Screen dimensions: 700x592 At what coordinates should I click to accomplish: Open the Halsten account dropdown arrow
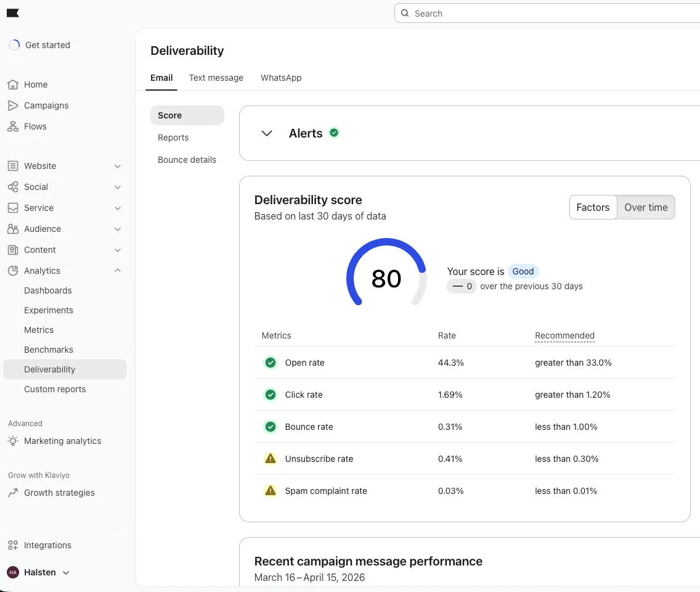[66, 573]
